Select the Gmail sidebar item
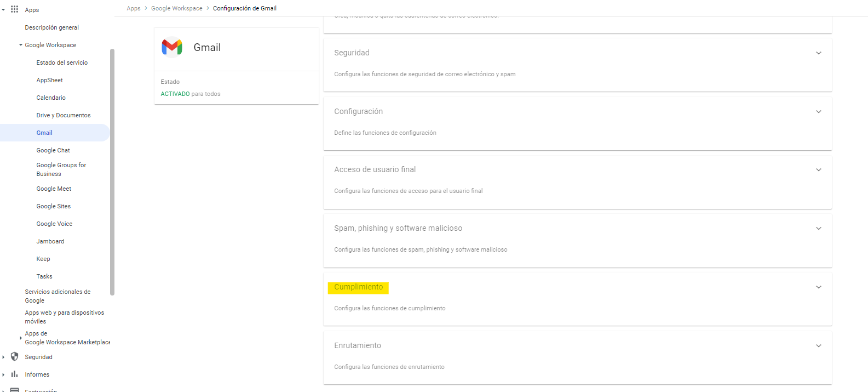 [x=55, y=133]
